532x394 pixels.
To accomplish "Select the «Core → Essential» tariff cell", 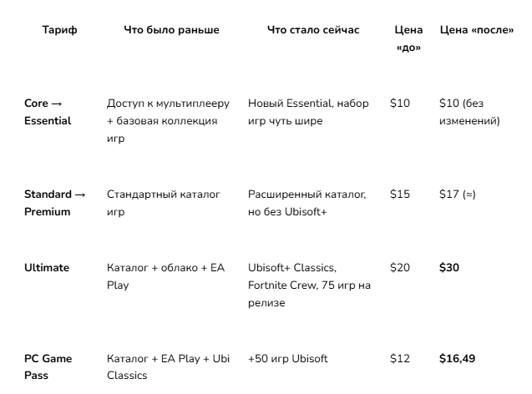I will [x=50, y=112].
